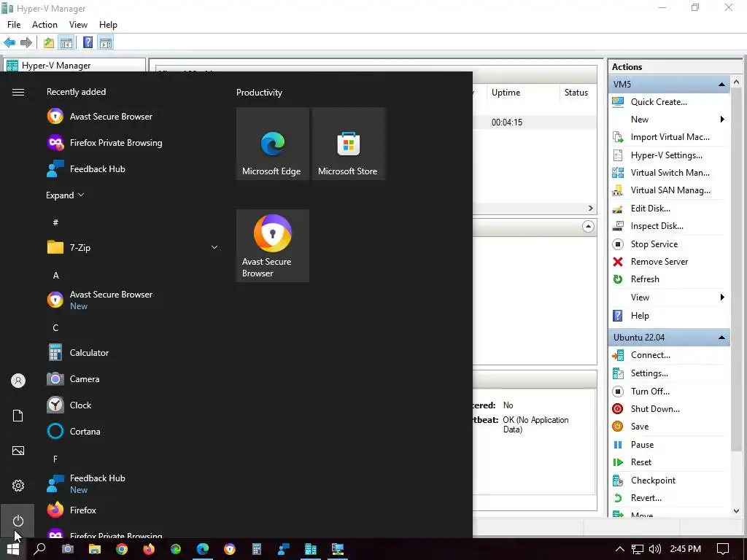Launch the Avast Secure Browser tile
The height and width of the screenshot is (560, 747).
pyautogui.click(x=273, y=246)
